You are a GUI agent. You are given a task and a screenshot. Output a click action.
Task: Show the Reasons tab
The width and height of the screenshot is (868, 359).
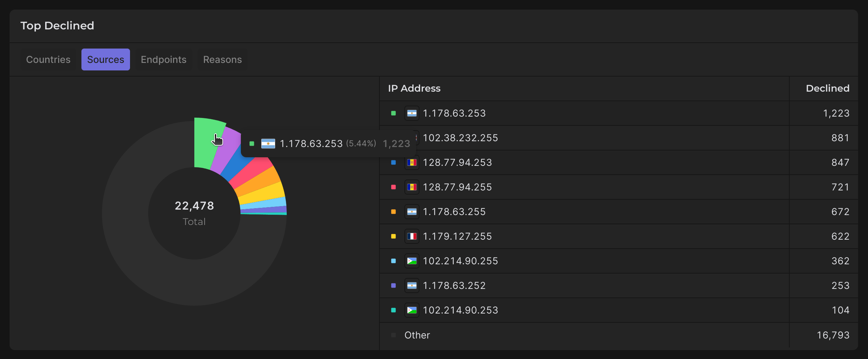click(x=222, y=59)
